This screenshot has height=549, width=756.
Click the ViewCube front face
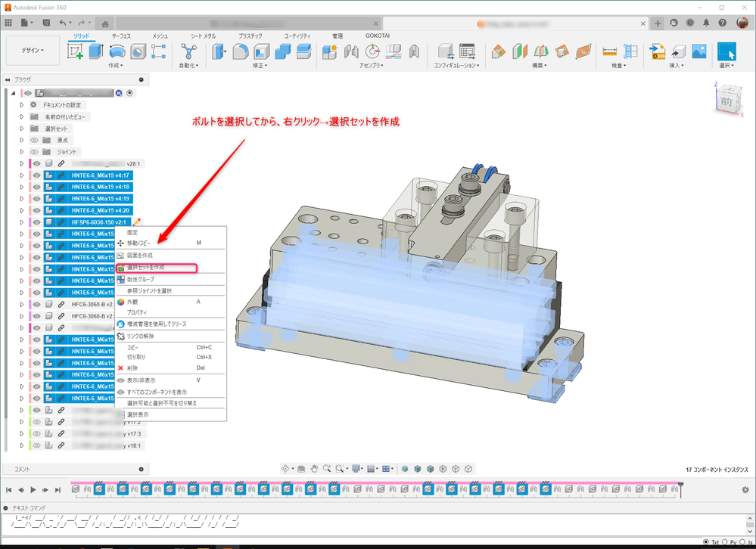[727, 101]
